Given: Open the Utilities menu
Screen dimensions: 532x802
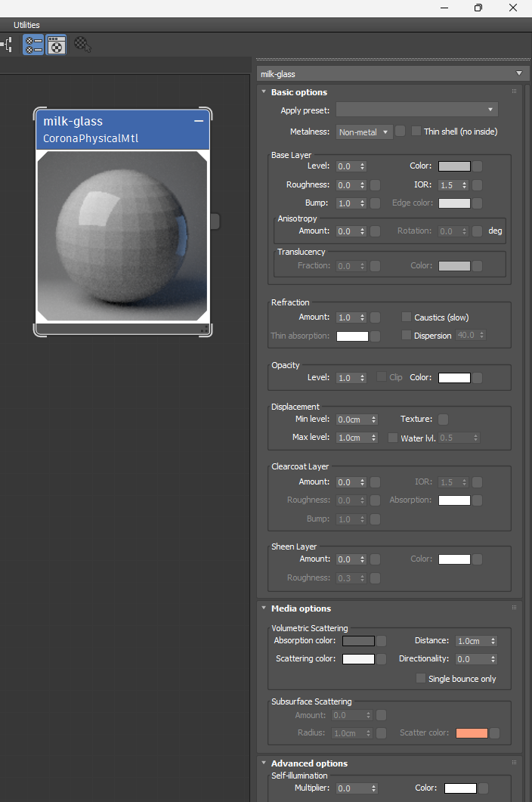Looking at the screenshot, I should [x=26, y=25].
